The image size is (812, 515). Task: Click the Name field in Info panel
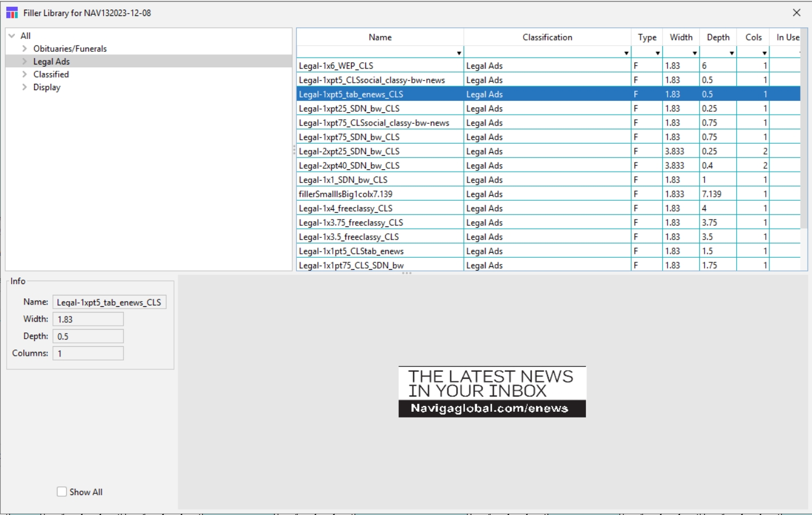tap(109, 302)
